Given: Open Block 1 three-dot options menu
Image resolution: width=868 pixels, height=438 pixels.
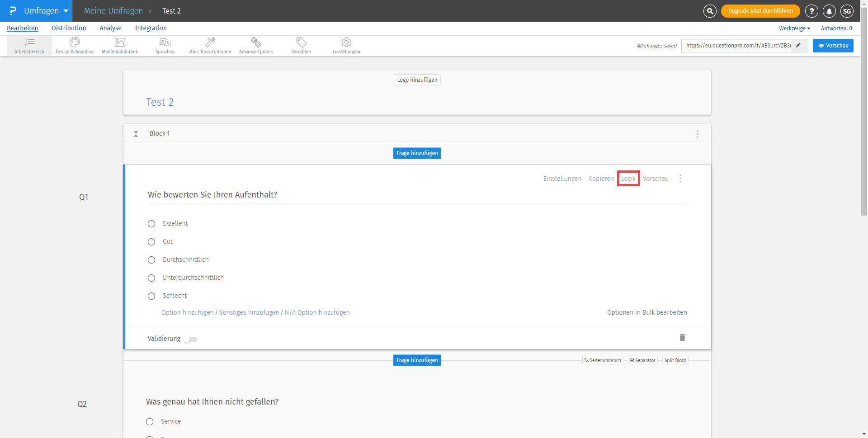Looking at the screenshot, I should (698, 134).
